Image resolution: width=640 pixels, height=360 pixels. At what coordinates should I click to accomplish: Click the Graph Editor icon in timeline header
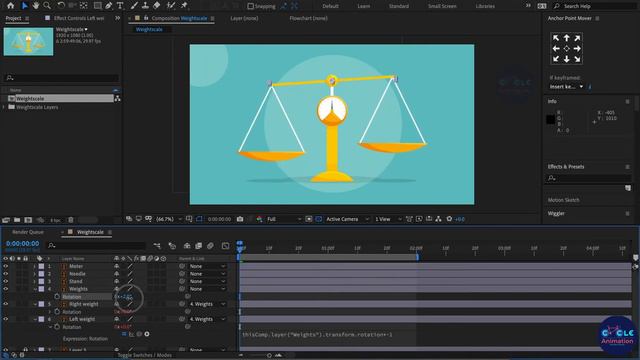pos(225,246)
